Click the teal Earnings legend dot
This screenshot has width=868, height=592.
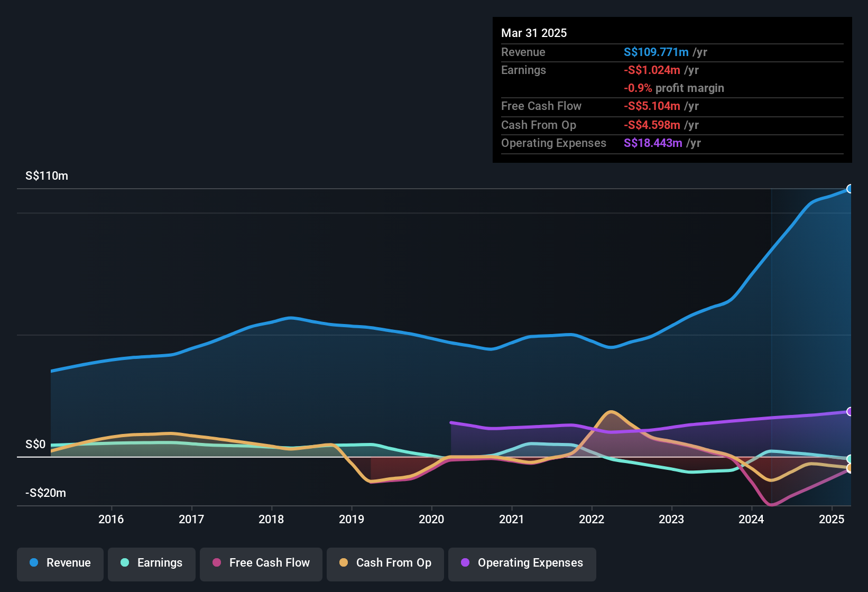point(125,563)
